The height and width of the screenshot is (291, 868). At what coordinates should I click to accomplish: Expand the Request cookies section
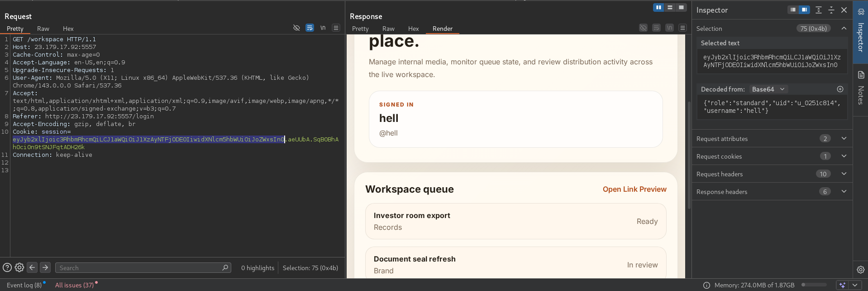pos(844,156)
